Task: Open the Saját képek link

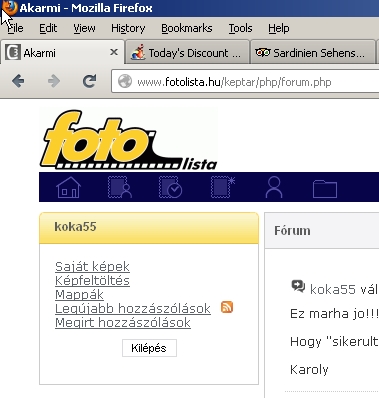Action: pyautogui.click(x=92, y=266)
